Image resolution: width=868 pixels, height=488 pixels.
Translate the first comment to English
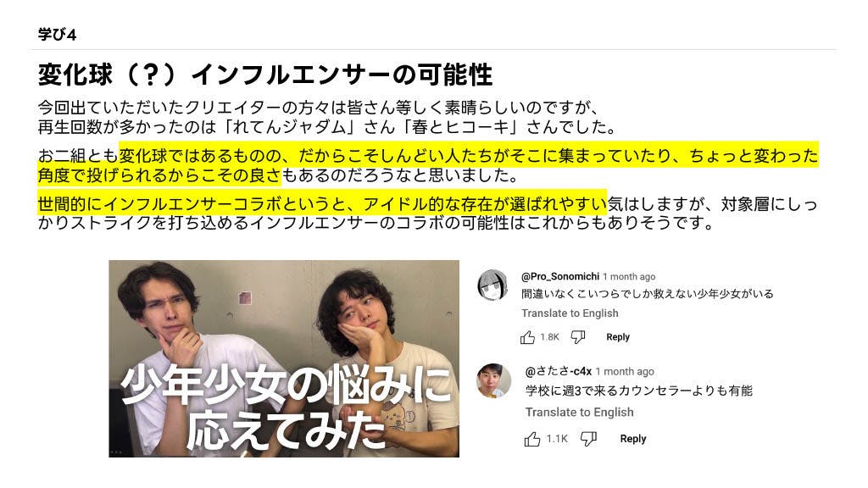[570, 313]
